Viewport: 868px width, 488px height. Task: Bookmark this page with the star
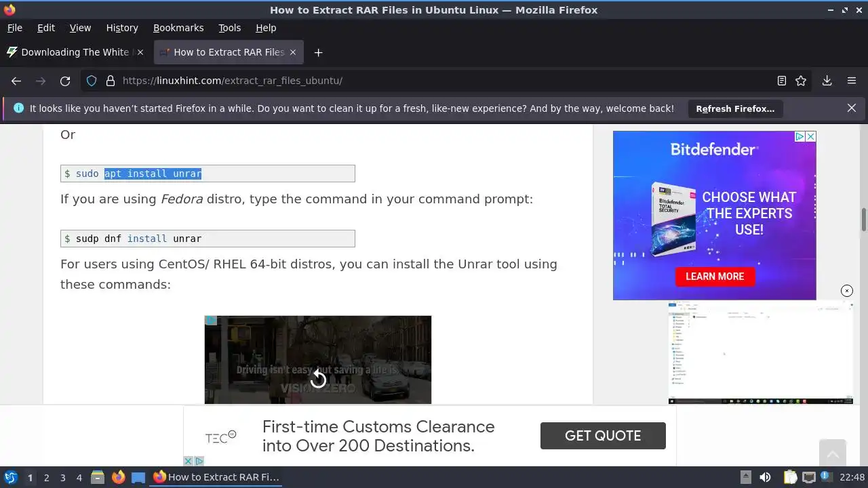click(x=801, y=81)
